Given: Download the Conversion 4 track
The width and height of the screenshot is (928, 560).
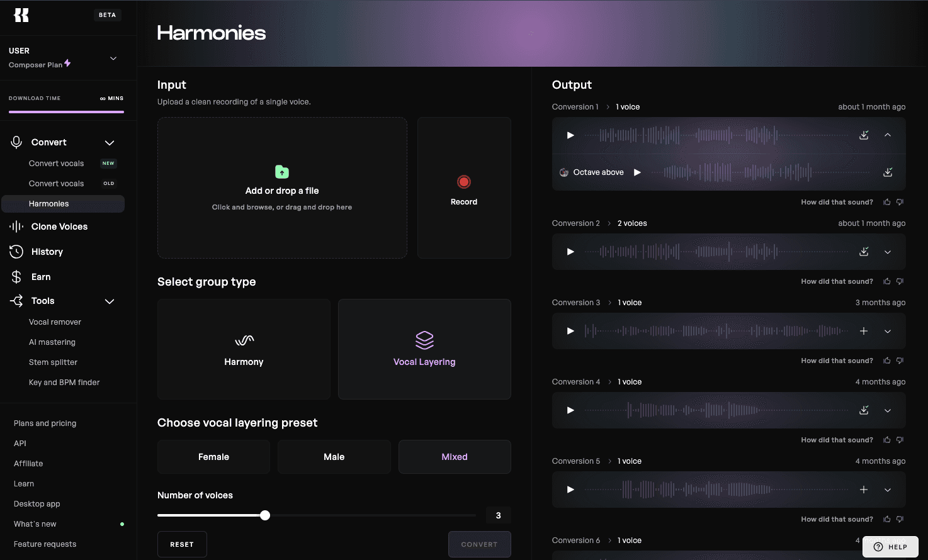Looking at the screenshot, I should [x=864, y=410].
